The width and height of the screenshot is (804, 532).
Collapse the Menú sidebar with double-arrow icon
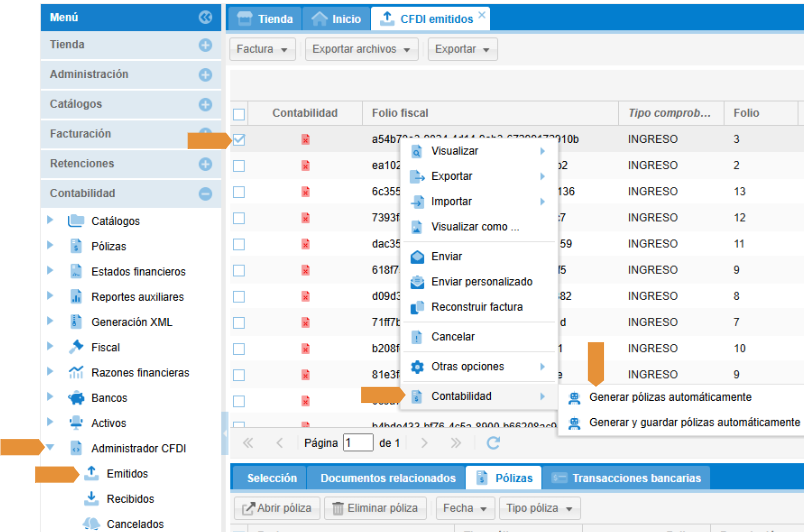point(205,17)
